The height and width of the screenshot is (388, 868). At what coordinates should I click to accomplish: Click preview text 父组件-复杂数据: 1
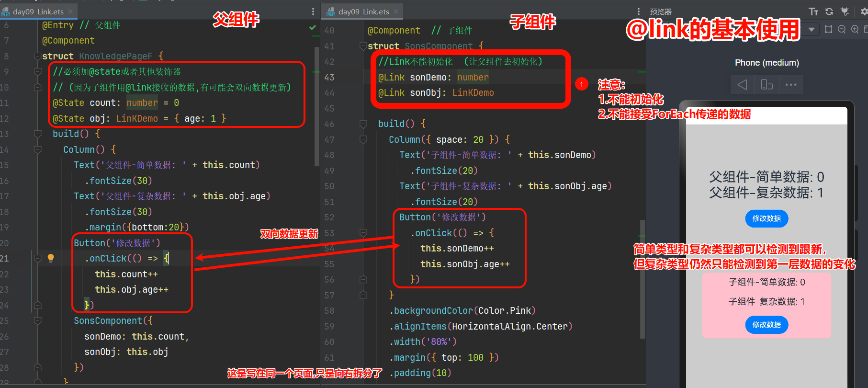tap(767, 193)
